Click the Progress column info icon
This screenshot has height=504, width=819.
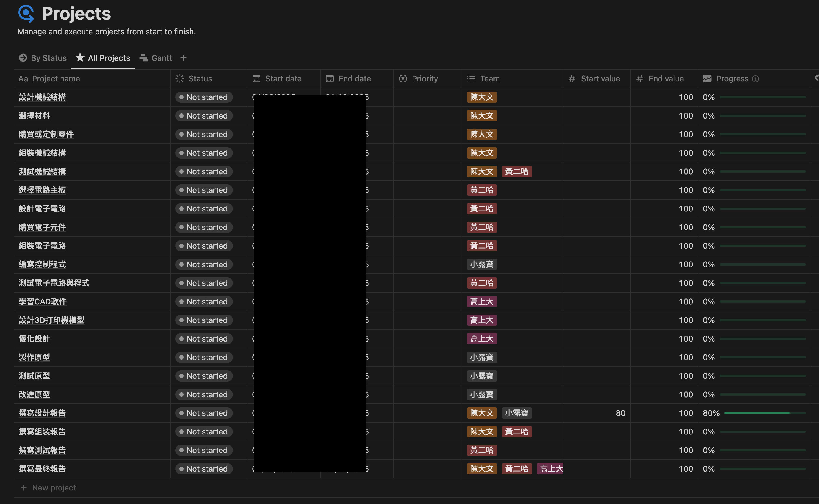[x=756, y=79]
